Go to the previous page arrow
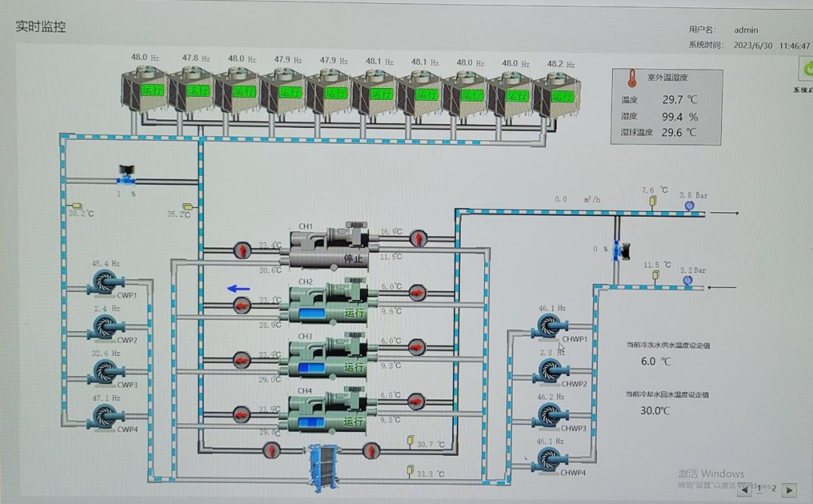Screen dimensions: 813x504 (x=745, y=490)
